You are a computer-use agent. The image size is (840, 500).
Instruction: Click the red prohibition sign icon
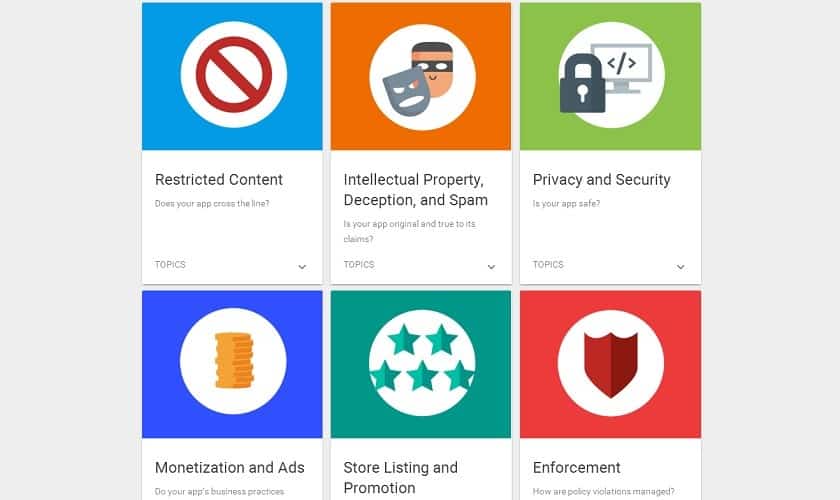[234, 74]
